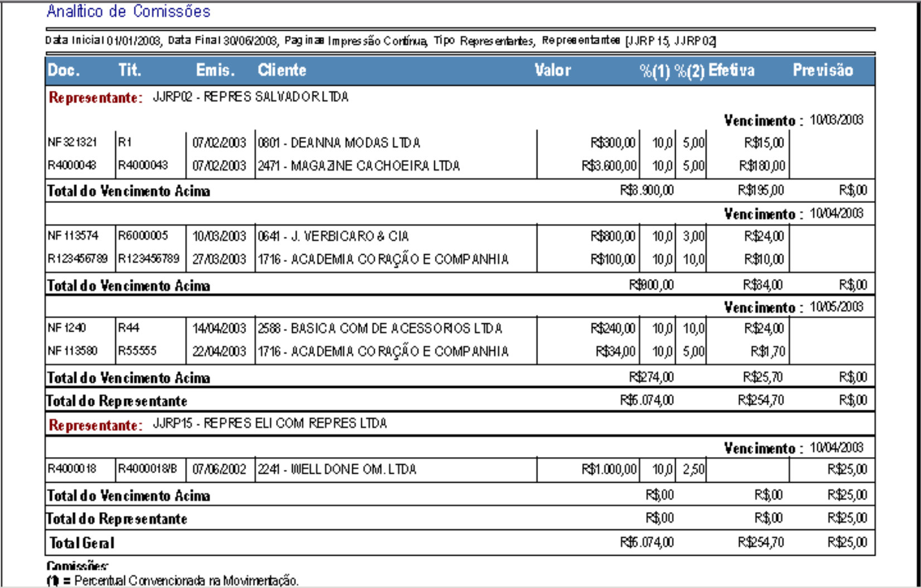Image resolution: width=921 pixels, height=588 pixels.
Task: Click title cell 'R4000018/B'
Action: 147,469
